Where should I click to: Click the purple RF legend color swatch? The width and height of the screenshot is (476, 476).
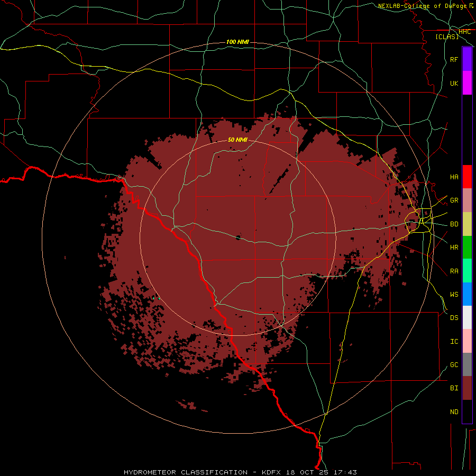click(467, 59)
